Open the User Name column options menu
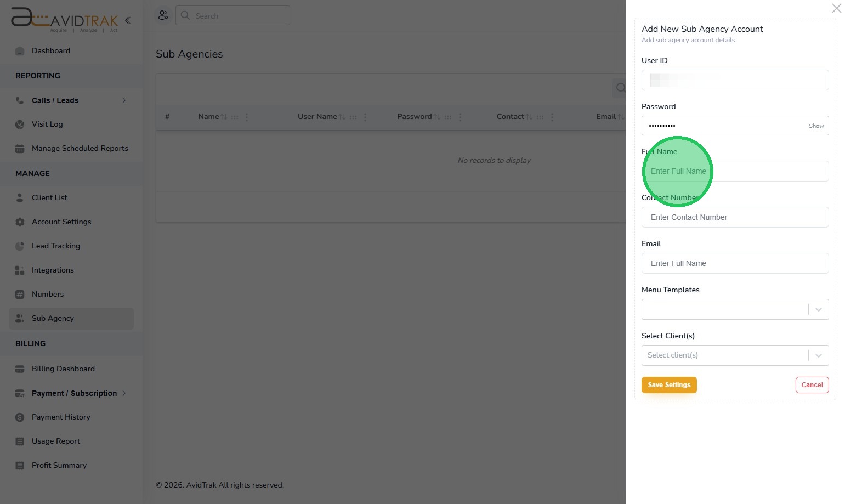The image size is (845, 504). coord(365,117)
